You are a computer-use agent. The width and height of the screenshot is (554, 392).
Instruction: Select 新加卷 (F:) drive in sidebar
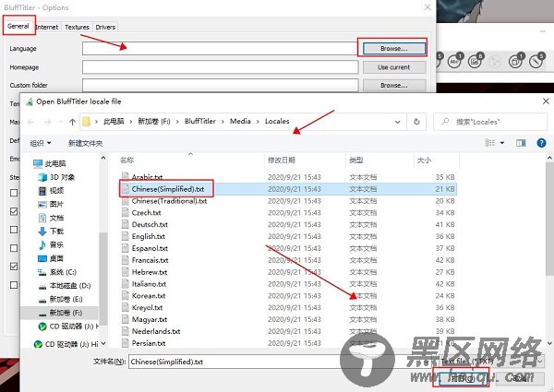pos(60,313)
